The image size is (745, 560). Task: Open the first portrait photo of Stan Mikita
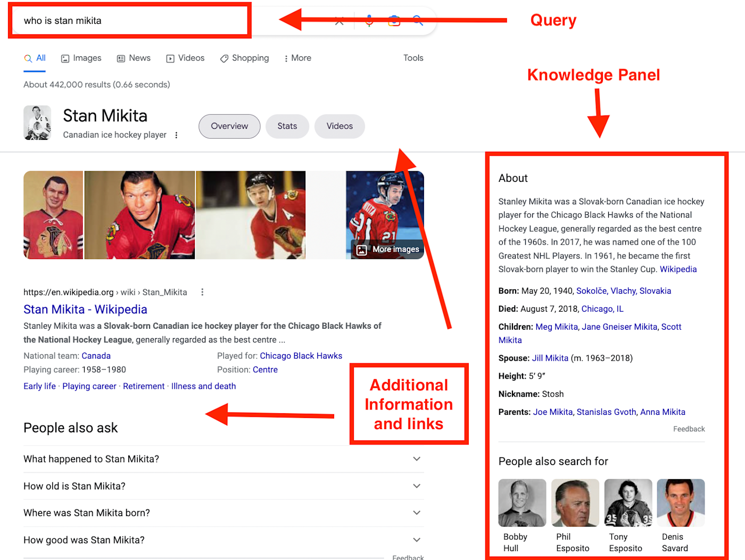(x=53, y=215)
